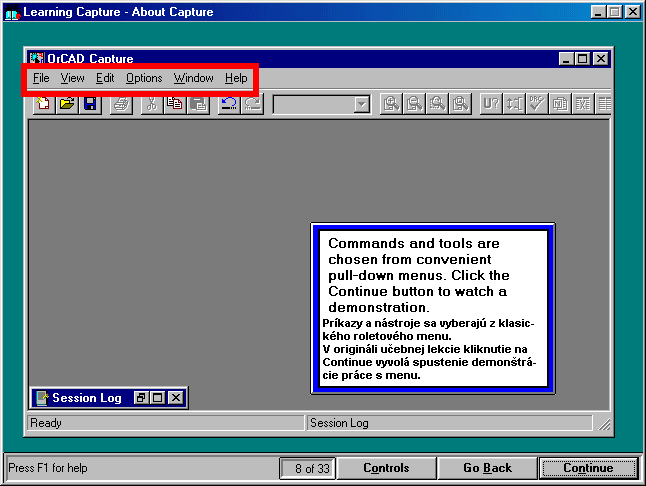Click the Redo arrow icon
The image size is (646, 486).
pyautogui.click(x=251, y=104)
